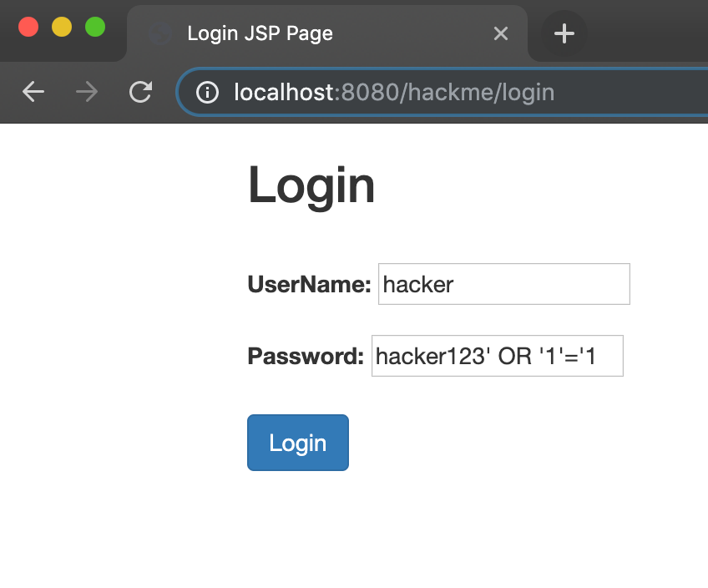View site information icon in address bar
This screenshot has width=708, height=588.
(207, 93)
